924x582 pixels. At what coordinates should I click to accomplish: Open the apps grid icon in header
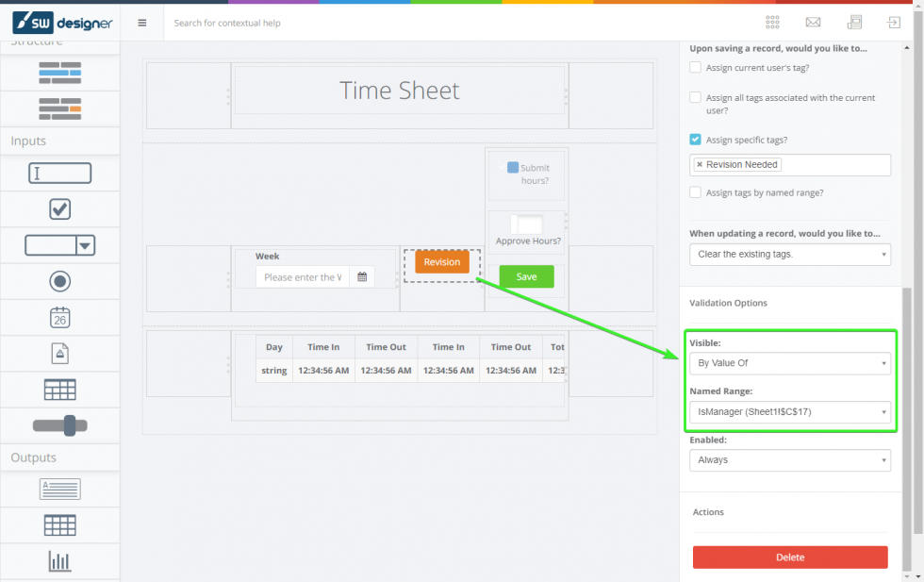(772, 23)
